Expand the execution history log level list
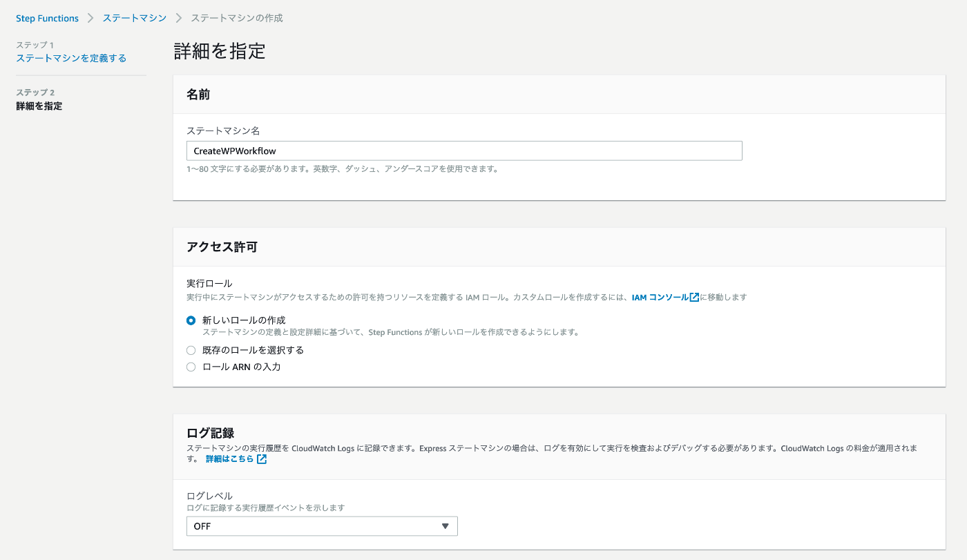Viewport: 967px width, 560px height. point(322,525)
